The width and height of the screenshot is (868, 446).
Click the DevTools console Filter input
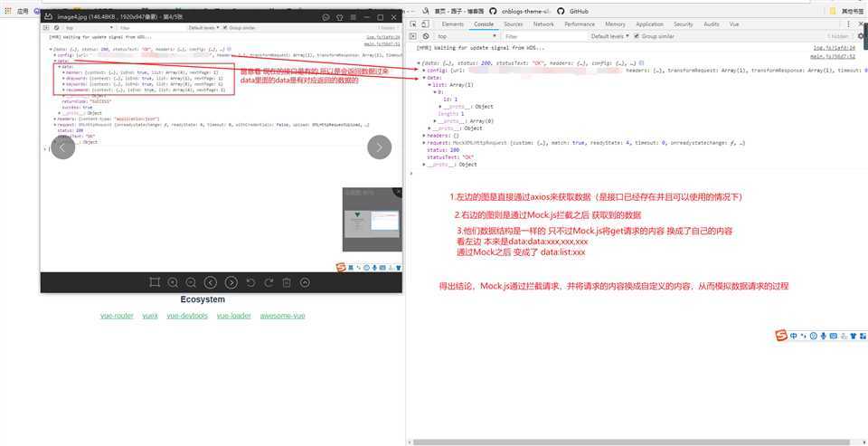pos(542,36)
